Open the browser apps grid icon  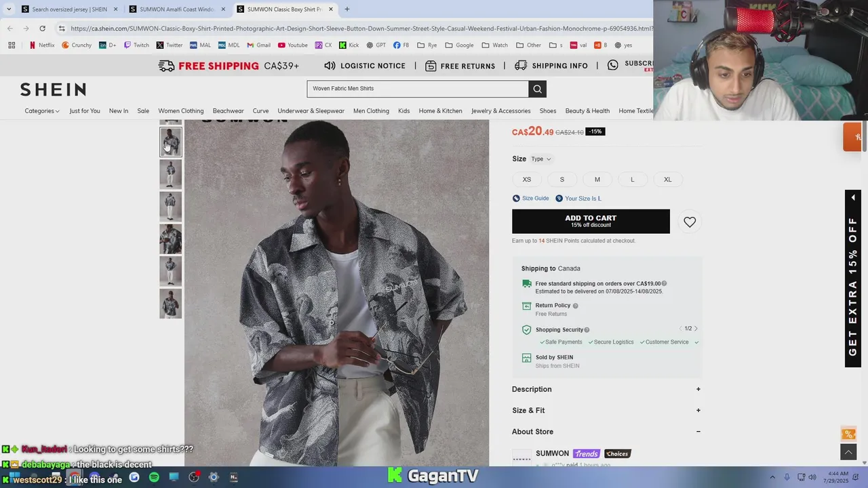point(12,45)
